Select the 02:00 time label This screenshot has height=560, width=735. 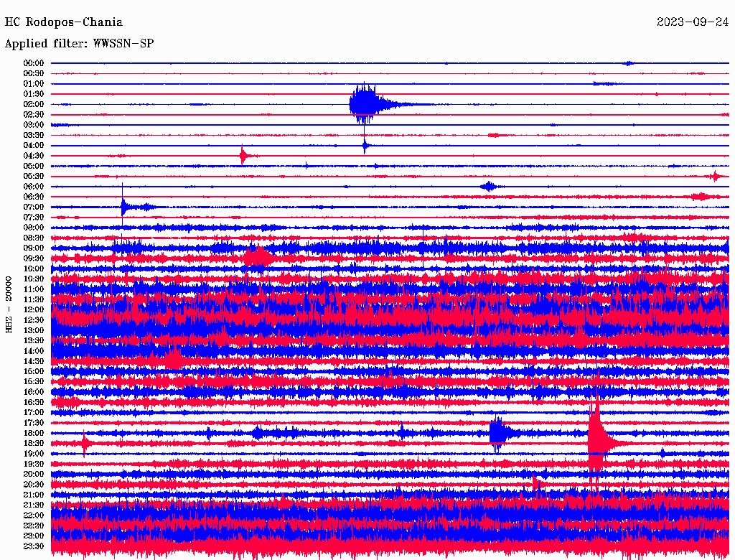(x=34, y=104)
